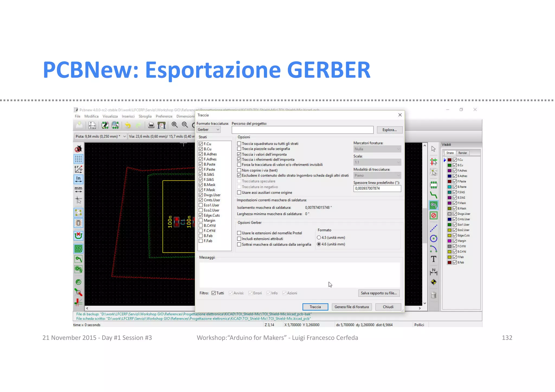555x392 pixels.
Task: Click the redo arrow in the toolbar
Action: (138, 125)
